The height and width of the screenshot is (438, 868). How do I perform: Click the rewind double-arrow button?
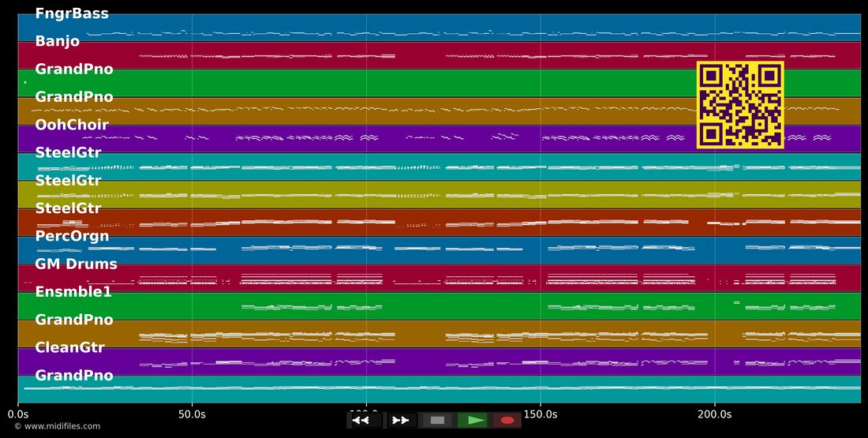[x=361, y=421]
